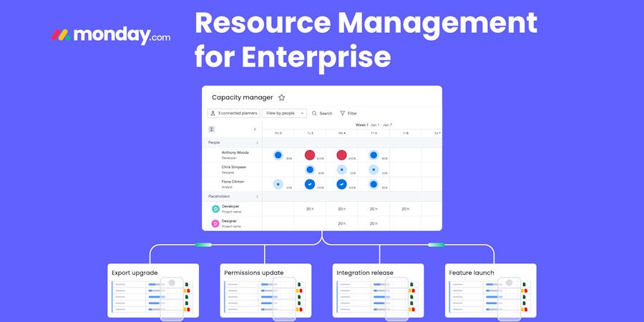Open the View by people dropdown
Screen dimensions: 644x322
pyautogui.click(x=284, y=113)
